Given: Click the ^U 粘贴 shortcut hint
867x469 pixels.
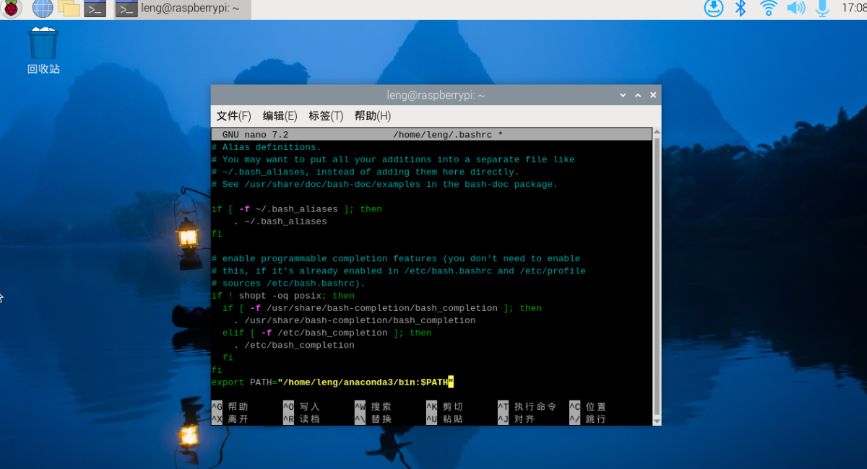Looking at the screenshot, I should pos(445,419).
